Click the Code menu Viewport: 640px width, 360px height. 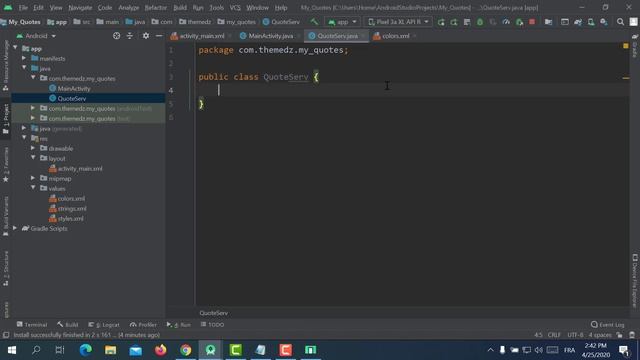[104, 8]
